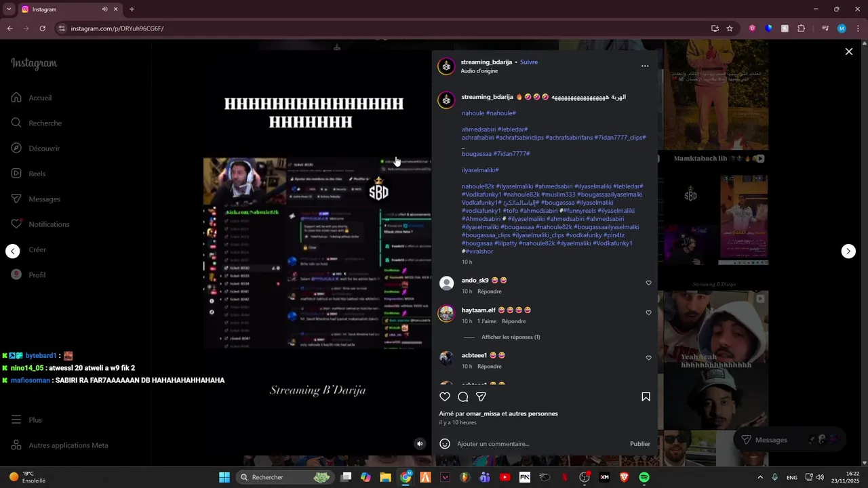The width and height of the screenshot is (868, 488).
Task: Click the Instagram logo
Action: [x=34, y=64]
